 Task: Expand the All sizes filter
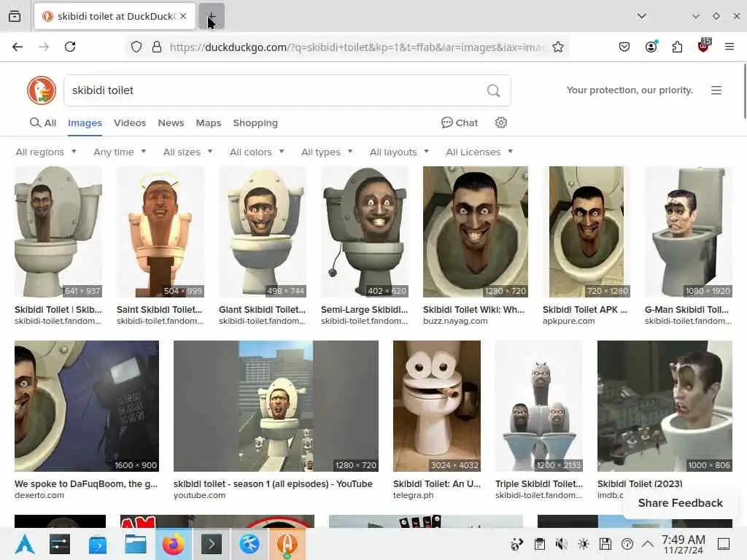(x=187, y=152)
